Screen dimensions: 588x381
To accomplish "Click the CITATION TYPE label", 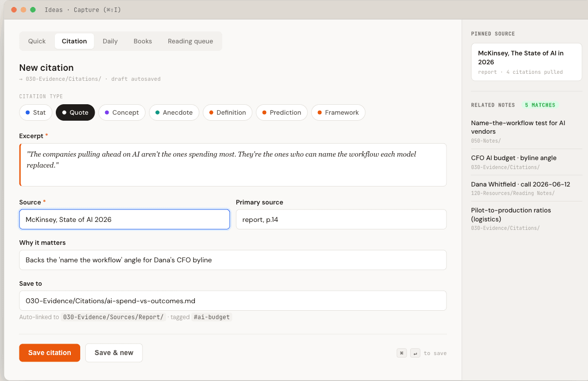I will tap(41, 96).
